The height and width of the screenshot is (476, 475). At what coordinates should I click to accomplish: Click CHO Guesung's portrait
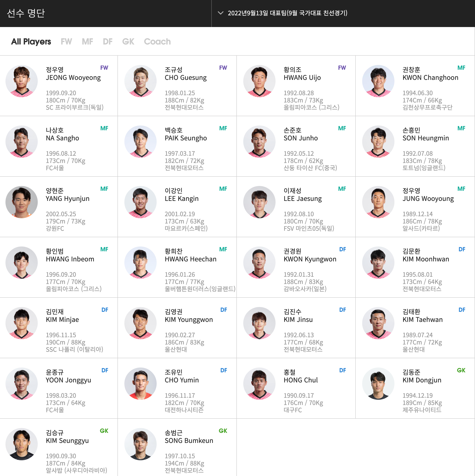(140, 81)
